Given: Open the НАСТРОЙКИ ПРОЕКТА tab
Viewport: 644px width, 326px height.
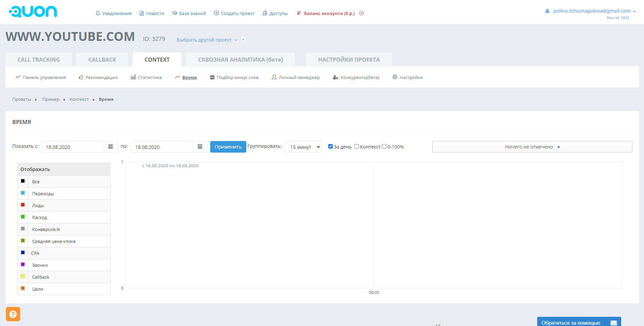Looking at the screenshot, I should pyautogui.click(x=349, y=59).
